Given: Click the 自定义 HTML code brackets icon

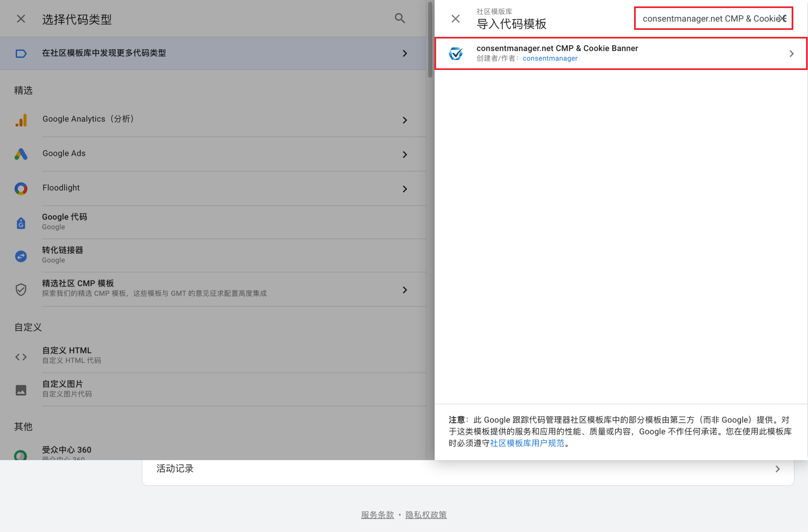Looking at the screenshot, I should [21, 357].
